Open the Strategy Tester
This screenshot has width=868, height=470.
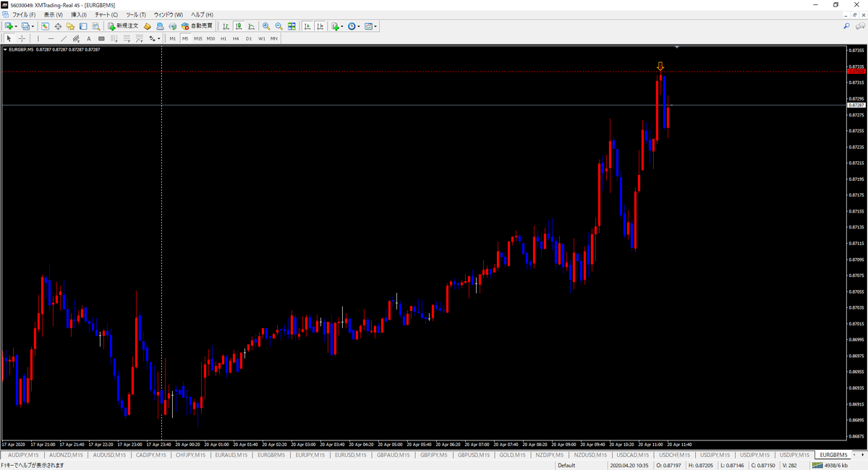point(95,26)
